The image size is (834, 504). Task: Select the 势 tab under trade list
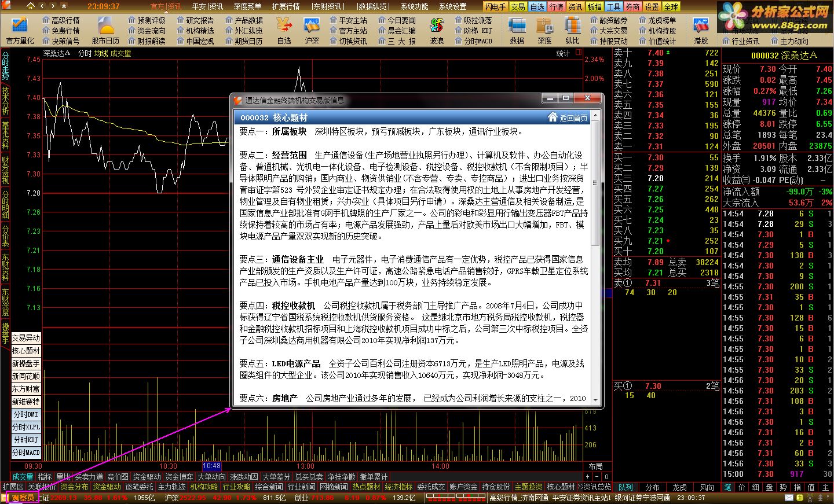784,487
